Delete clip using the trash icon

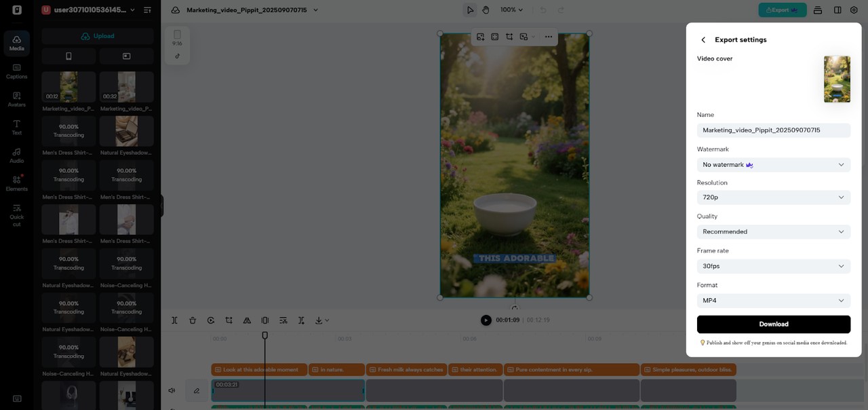pyautogui.click(x=193, y=320)
